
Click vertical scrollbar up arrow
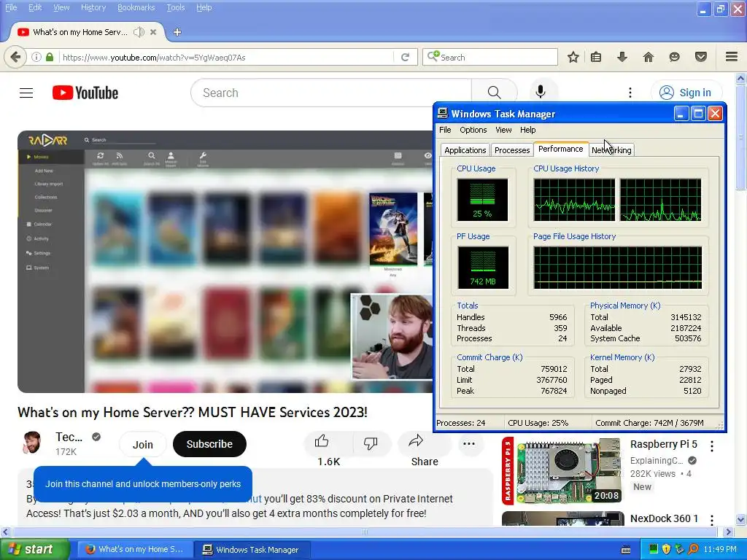click(741, 78)
